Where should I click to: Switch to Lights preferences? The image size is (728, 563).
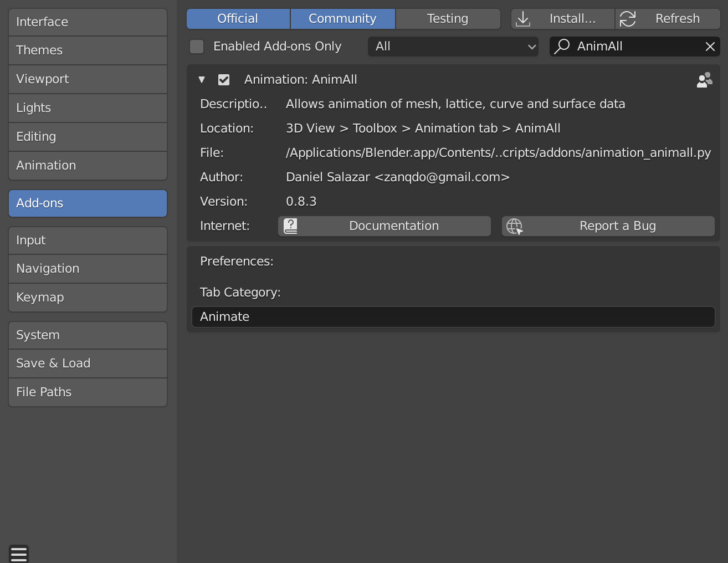(88, 108)
